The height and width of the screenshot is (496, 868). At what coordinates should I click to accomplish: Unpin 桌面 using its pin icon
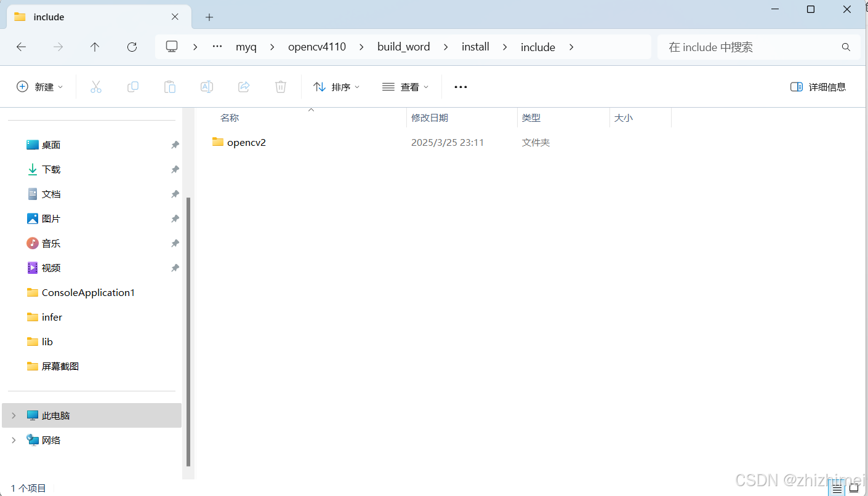[175, 145]
